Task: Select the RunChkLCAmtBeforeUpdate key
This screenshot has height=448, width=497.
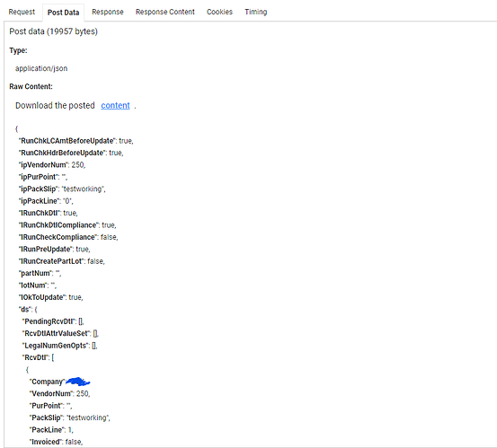Action: (67, 141)
